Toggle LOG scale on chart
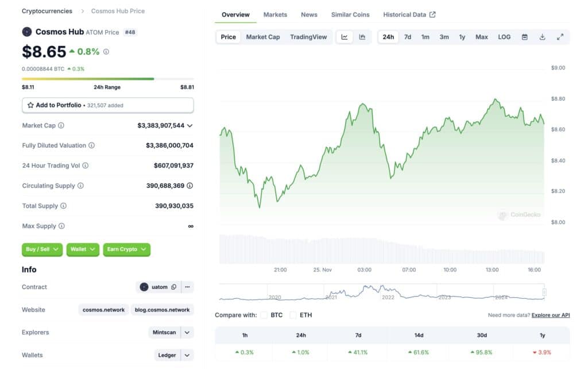The width and height of the screenshot is (588, 369). point(504,37)
